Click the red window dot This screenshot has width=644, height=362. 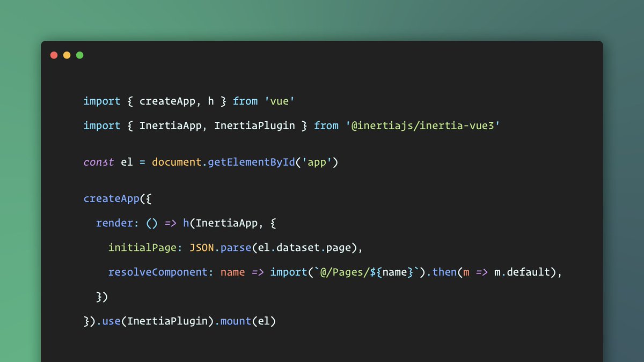point(54,55)
